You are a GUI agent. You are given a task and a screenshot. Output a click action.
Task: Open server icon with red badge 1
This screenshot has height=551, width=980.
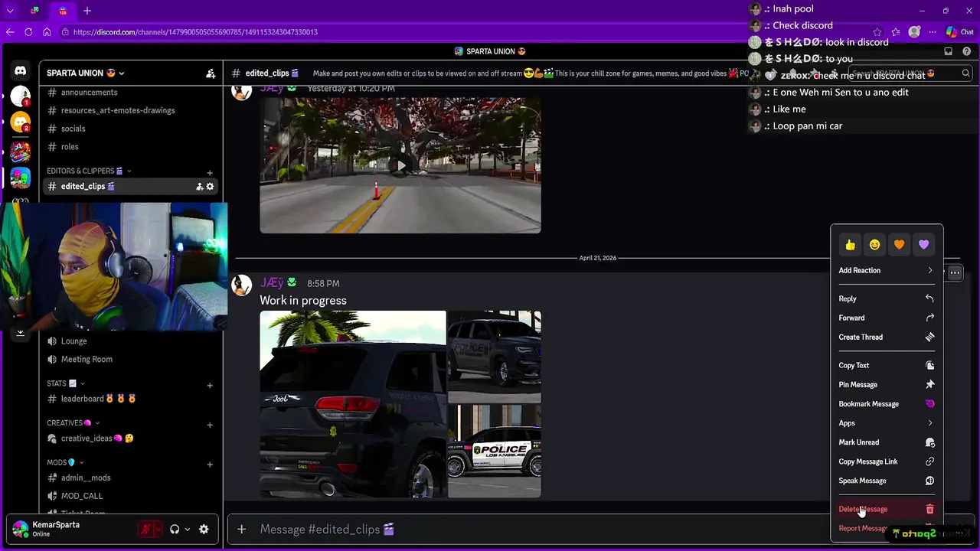point(21,96)
